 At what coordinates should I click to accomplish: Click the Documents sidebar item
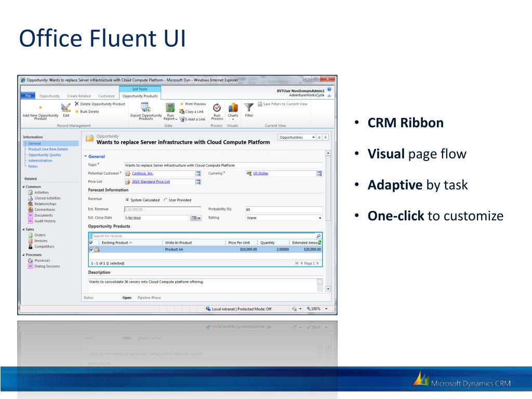point(41,216)
